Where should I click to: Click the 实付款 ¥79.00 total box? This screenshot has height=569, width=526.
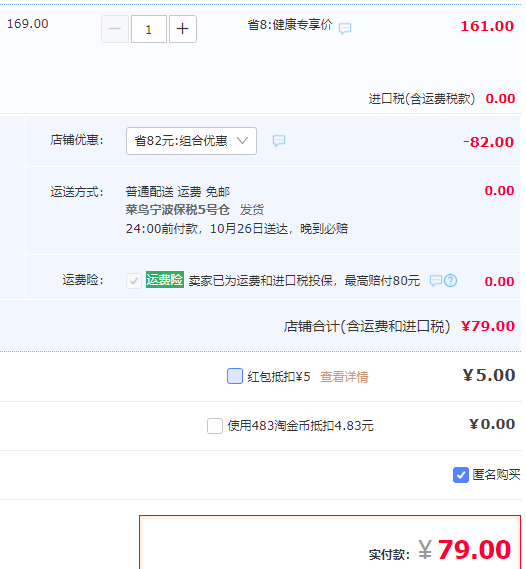(x=330, y=542)
